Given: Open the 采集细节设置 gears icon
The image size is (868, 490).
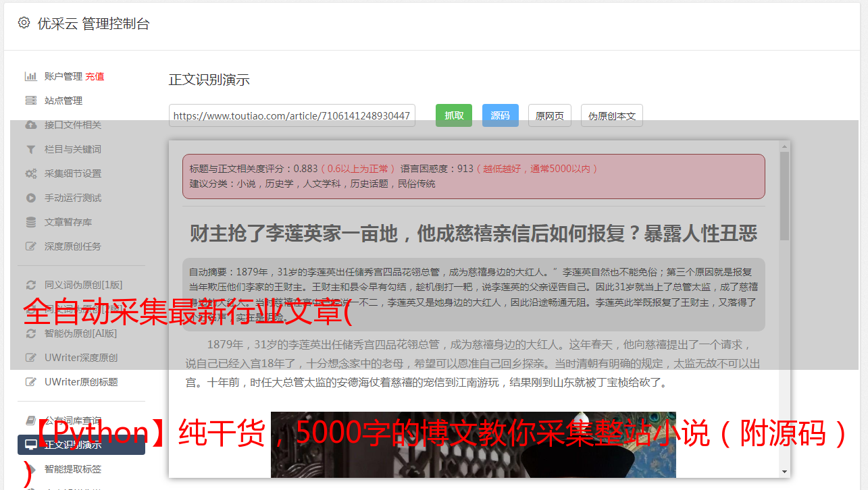Looking at the screenshot, I should (x=31, y=173).
